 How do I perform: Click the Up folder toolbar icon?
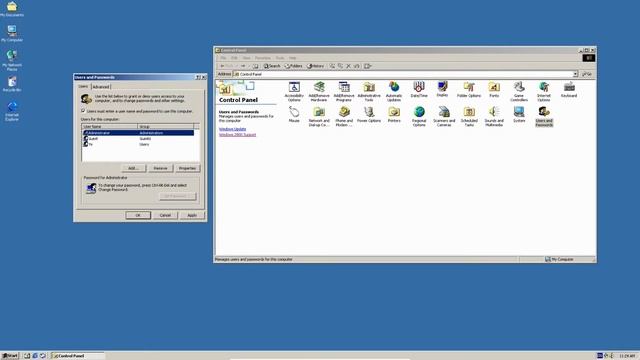coord(256,66)
